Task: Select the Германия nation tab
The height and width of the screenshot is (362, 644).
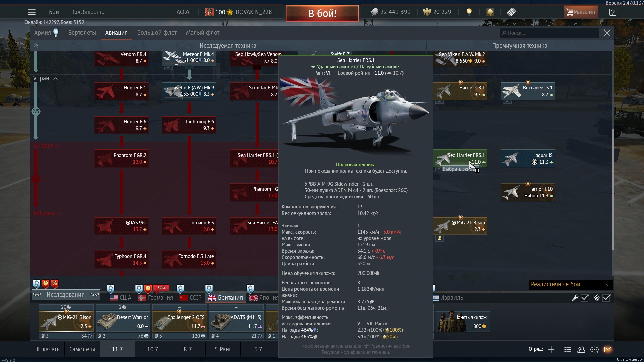Action: (x=156, y=298)
